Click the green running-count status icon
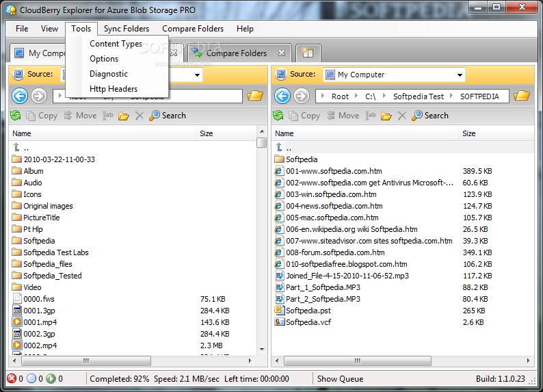Viewport: 543px width, 392px height. click(x=51, y=378)
